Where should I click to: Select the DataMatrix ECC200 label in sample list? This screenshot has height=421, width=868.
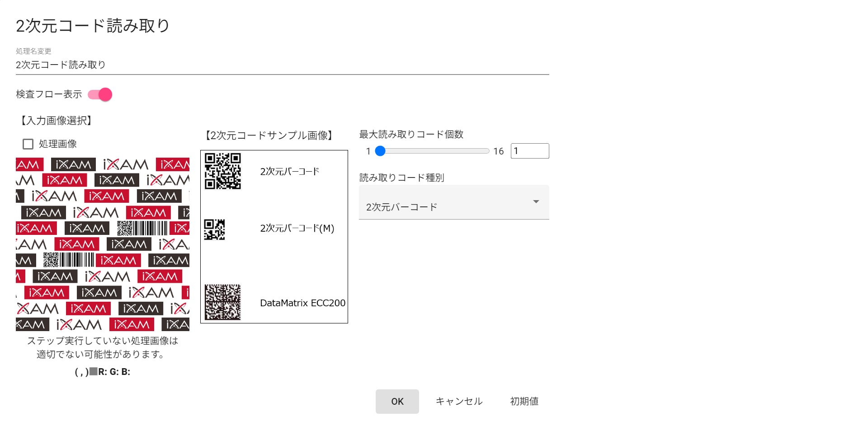(x=302, y=303)
